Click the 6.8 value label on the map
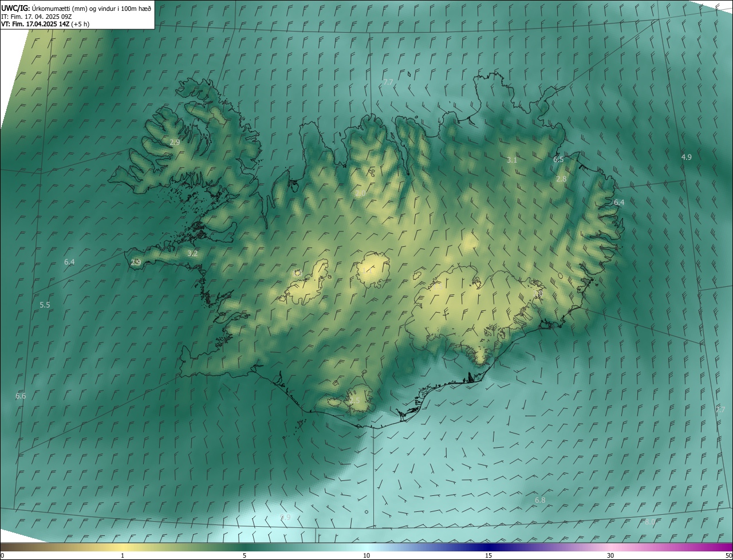The width and height of the screenshot is (733, 560). click(x=540, y=500)
